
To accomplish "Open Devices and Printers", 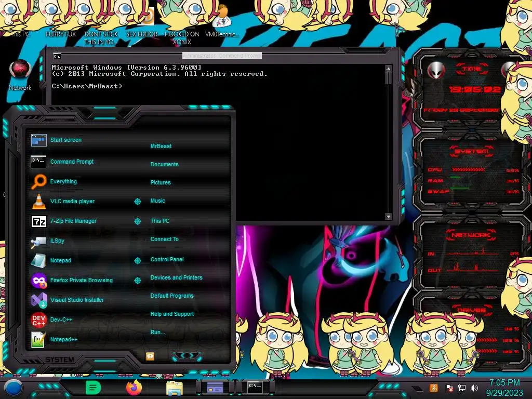I will point(177,277).
